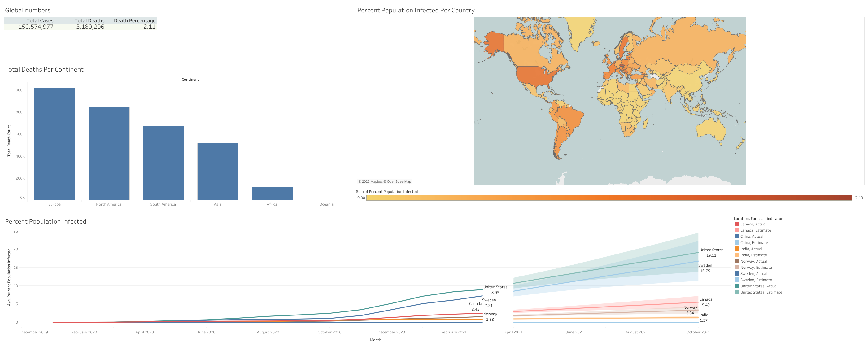Select the Sweden, Estimate legend item
The height and width of the screenshot is (348, 868).
click(756, 280)
